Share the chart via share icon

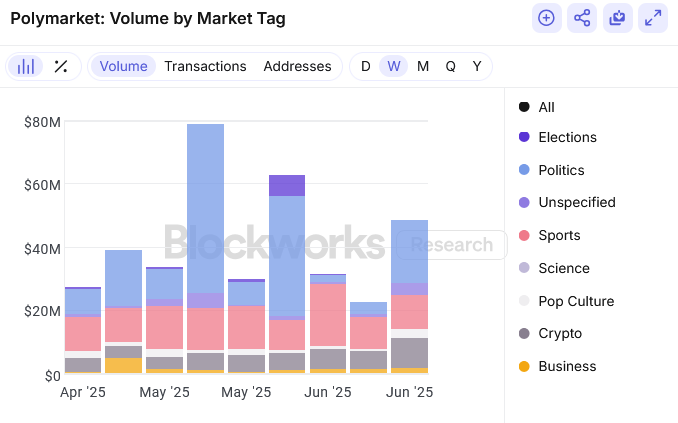(x=582, y=18)
